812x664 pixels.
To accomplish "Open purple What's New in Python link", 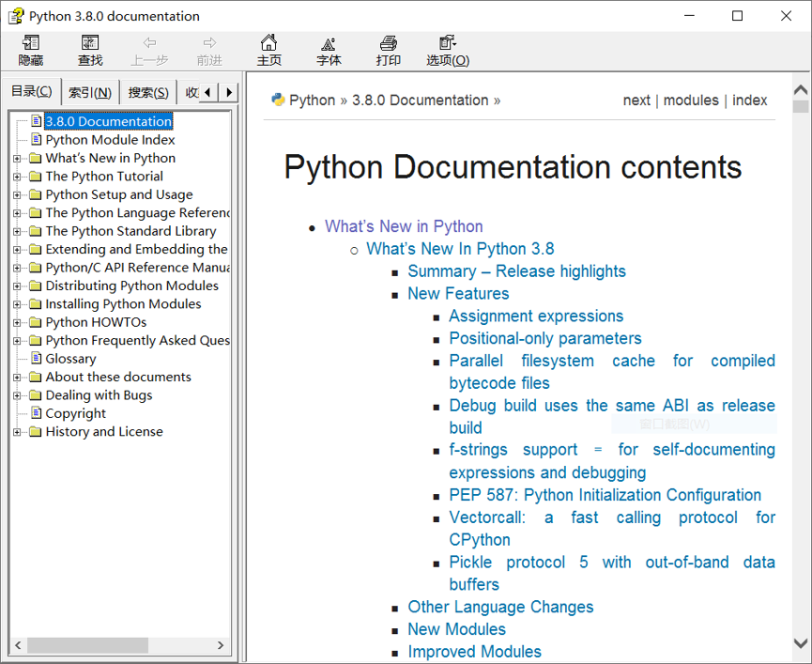I will 404,226.
